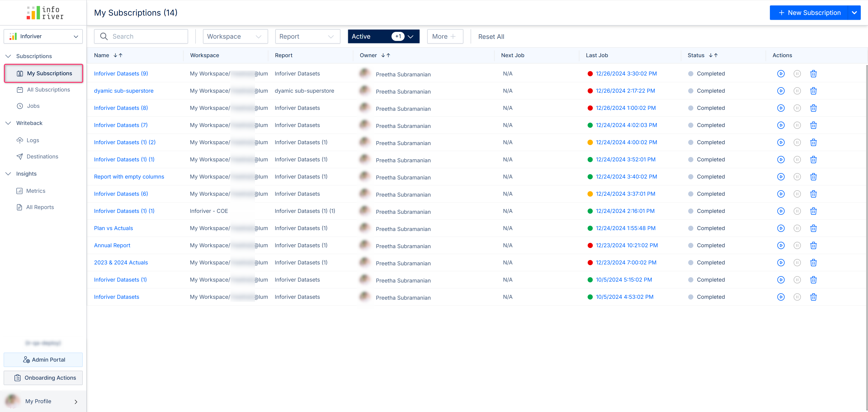Go to All Subscriptions in the sidebar
Viewport: 868px width, 412px height.
[48, 89]
